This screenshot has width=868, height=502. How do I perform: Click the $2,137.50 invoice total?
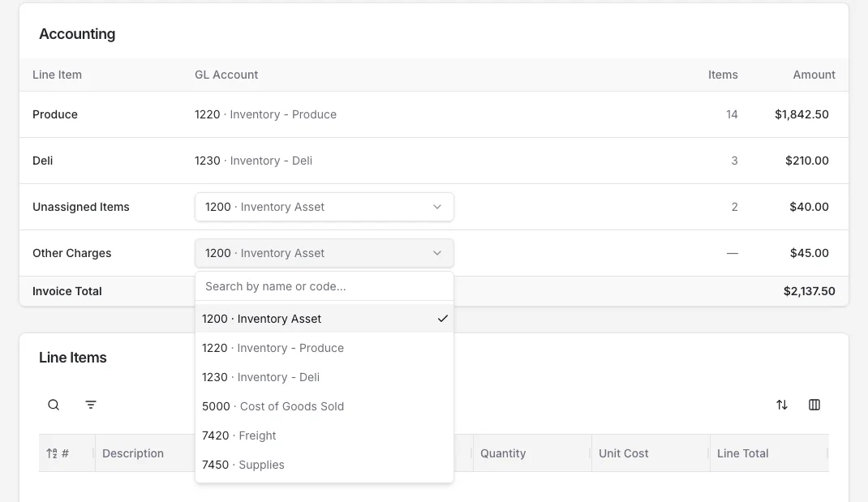tap(810, 291)
